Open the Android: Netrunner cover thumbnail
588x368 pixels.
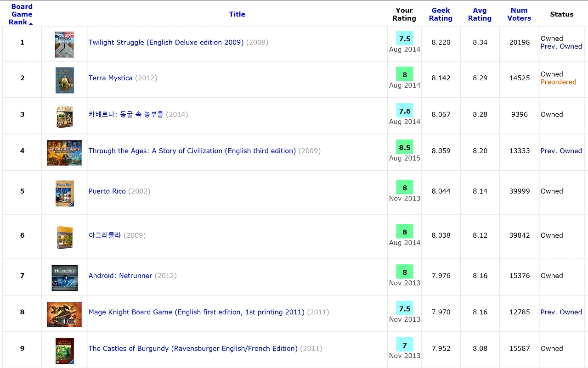click(64, 278)
